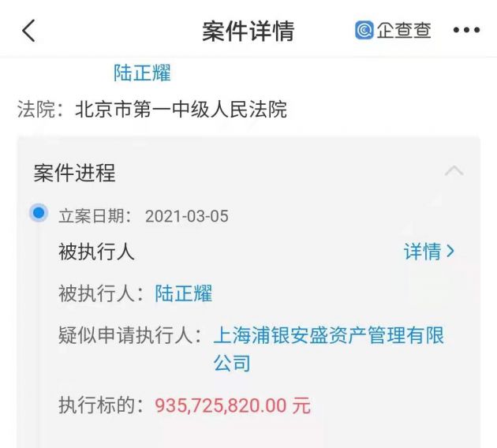497x448 pixels.
Task: Tap the 企查查 logo icon
Action: [364, 30]
